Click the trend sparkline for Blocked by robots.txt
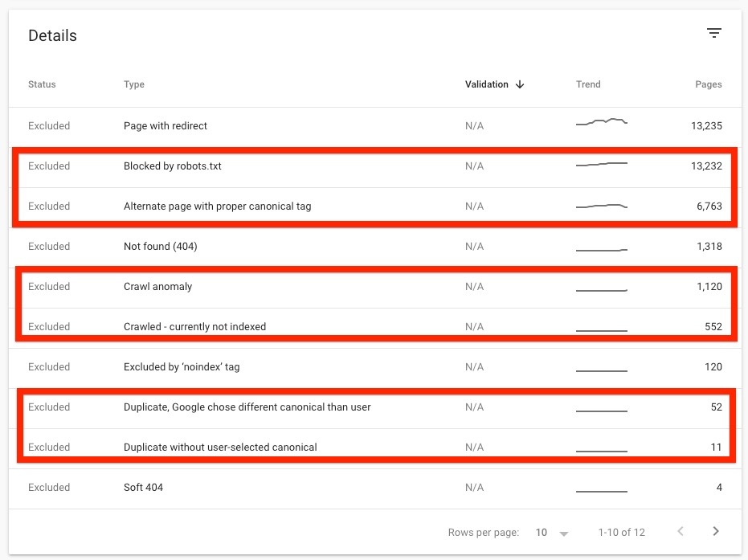 (x=602, y=165)
